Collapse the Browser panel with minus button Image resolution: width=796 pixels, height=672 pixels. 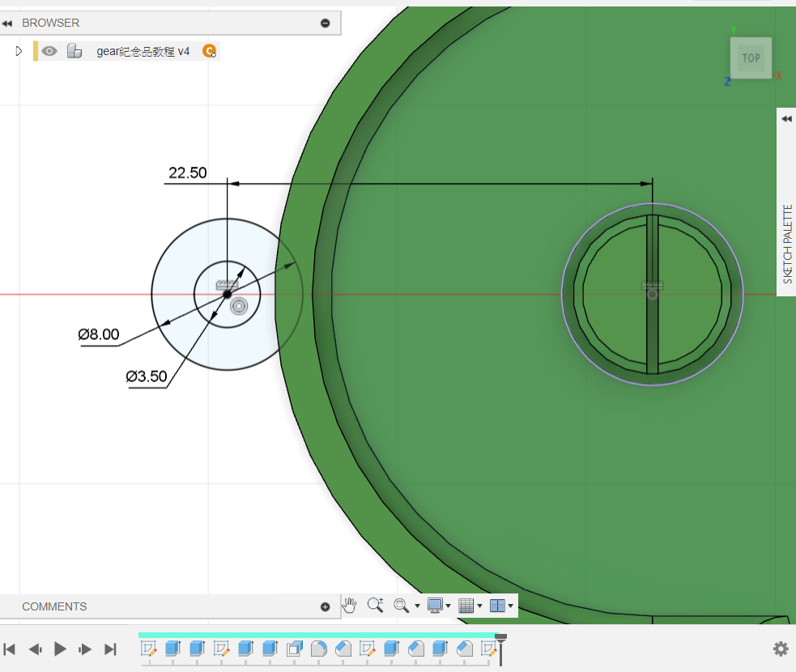(x=326, y=23)
